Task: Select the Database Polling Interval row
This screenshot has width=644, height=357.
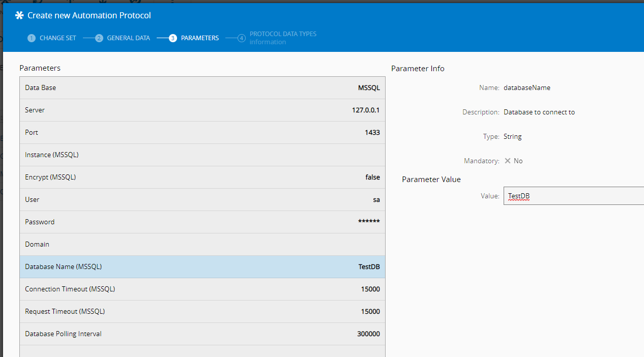Action: [202, 334]
